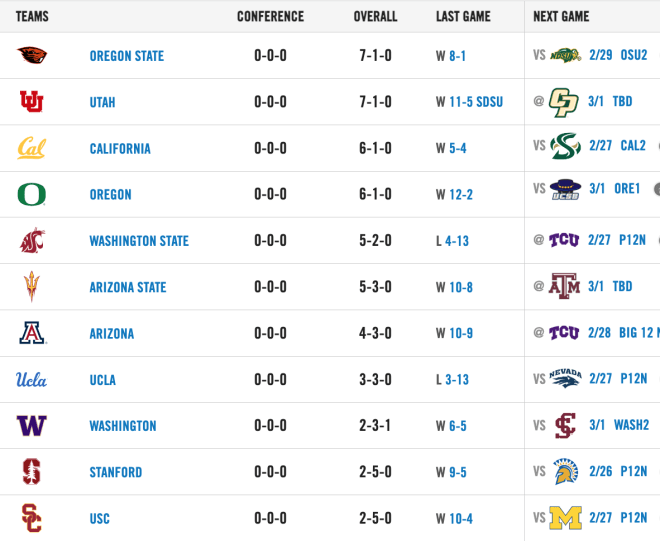This screenshot has width=660, height=541.
Task: Open Oregon's 12-2 last game score
Action: pyautogui.click(x=461, y=195)
